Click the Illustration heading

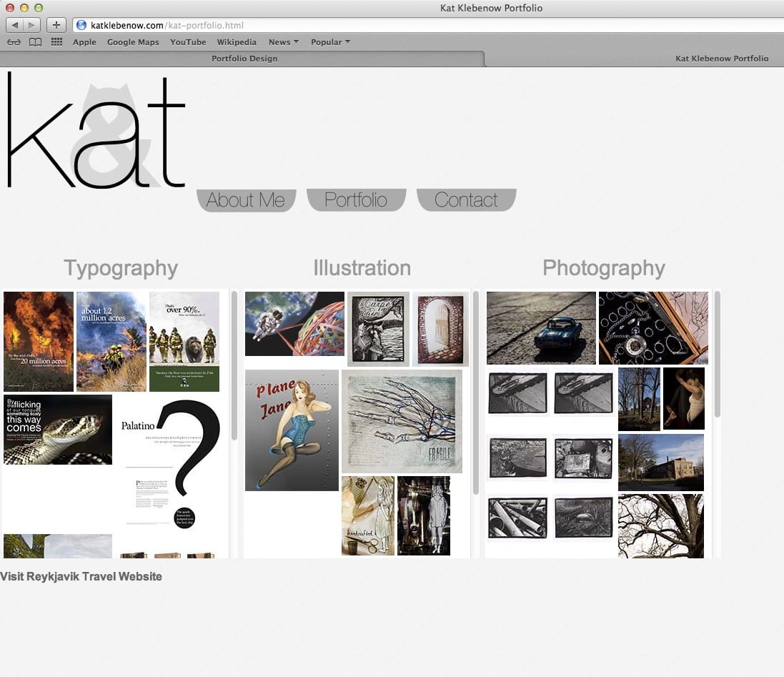point(362,268)
